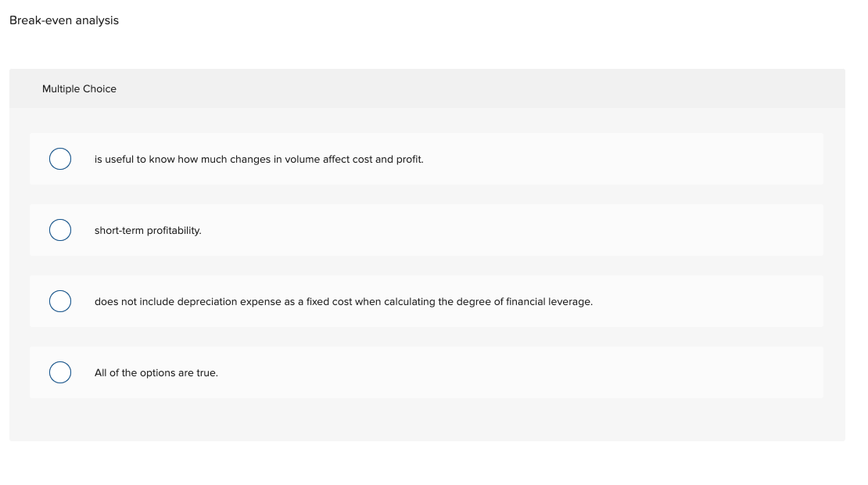
Task: Click the answer mentioning degree of financial leverage
Action: (x=343, y=301)
